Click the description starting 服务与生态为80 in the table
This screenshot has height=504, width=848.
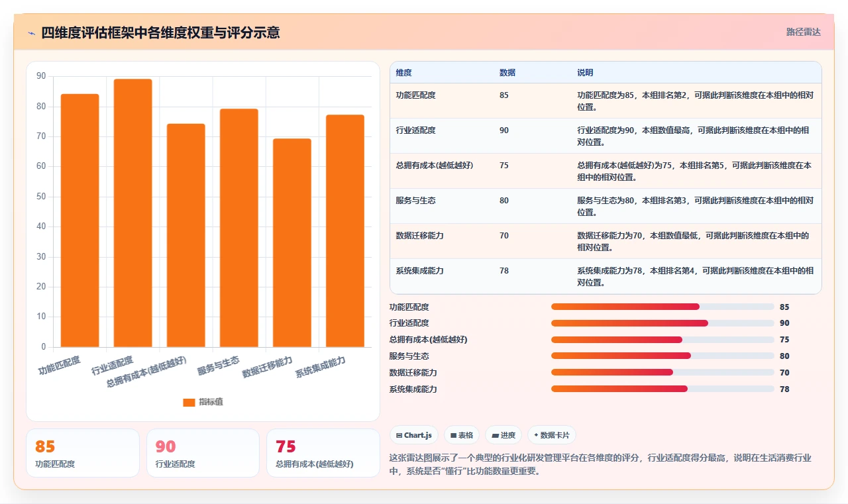tap(695, 206)
